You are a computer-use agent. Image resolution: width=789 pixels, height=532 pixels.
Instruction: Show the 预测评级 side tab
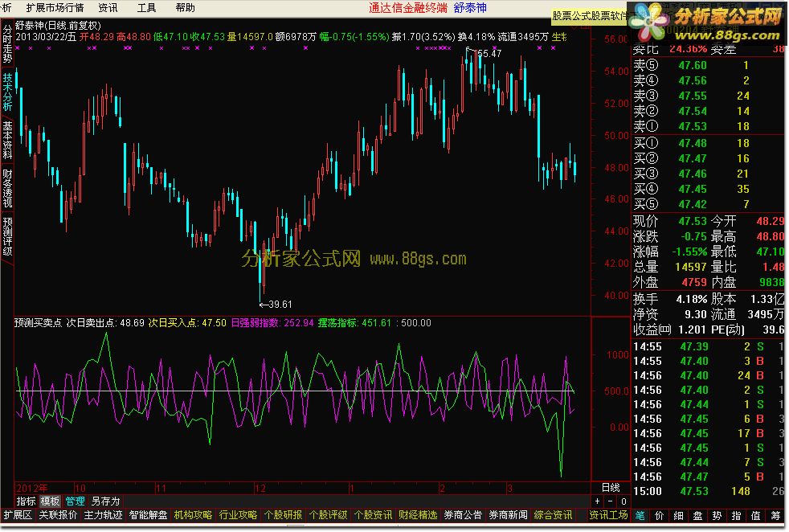[7, 236]
